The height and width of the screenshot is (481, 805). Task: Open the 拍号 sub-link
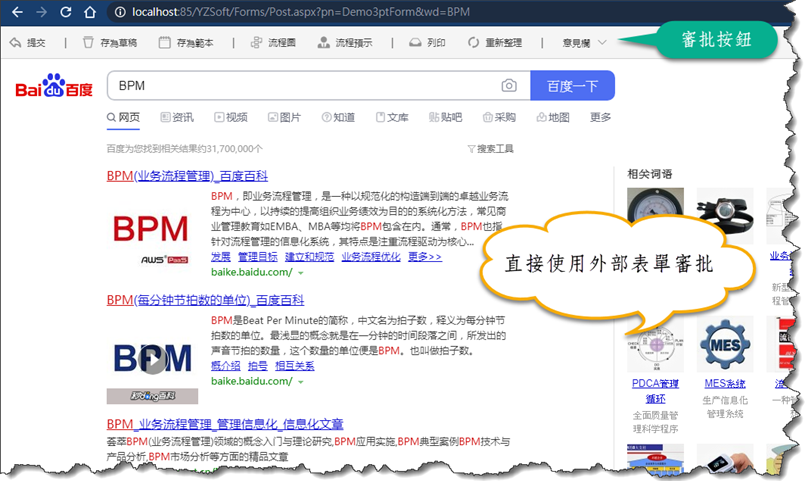(258, 366)
